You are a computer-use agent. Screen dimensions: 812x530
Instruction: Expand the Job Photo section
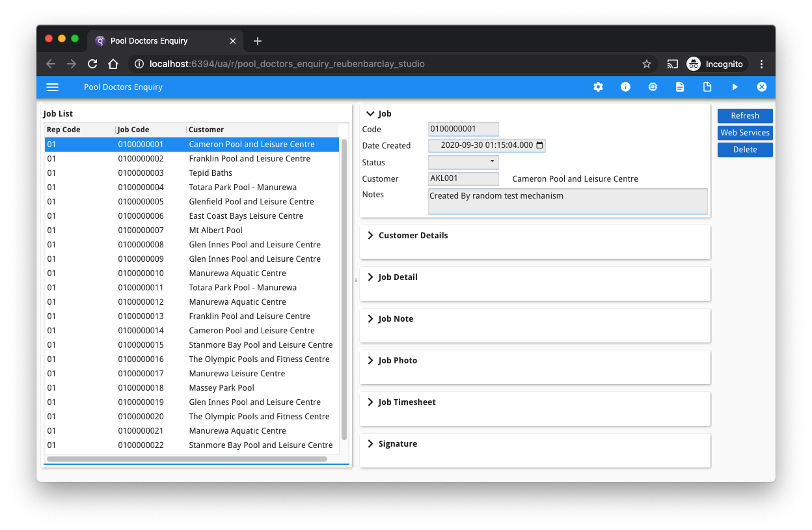coord(371,360)
